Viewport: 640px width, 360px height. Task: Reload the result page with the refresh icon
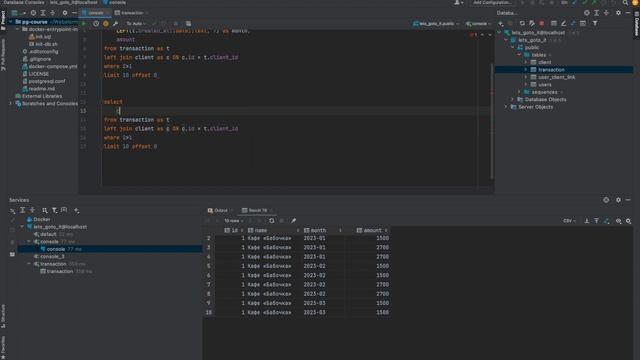tap(271, 221)
